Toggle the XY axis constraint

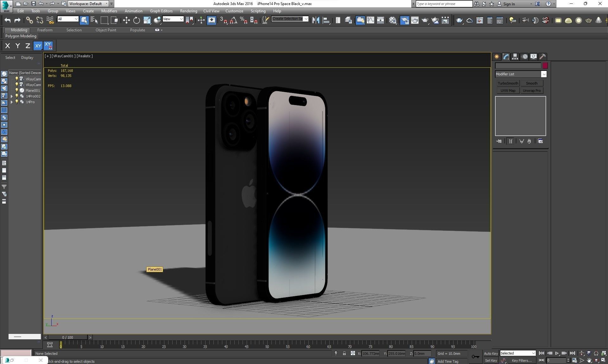click(38, 46)
